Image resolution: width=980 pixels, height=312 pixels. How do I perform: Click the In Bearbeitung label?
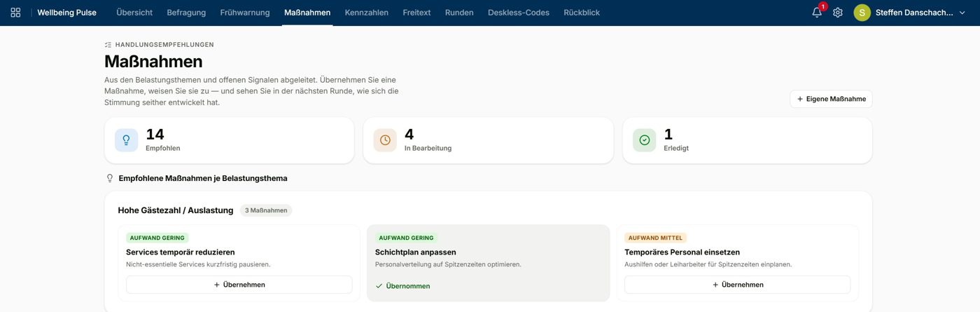[428, 148]
